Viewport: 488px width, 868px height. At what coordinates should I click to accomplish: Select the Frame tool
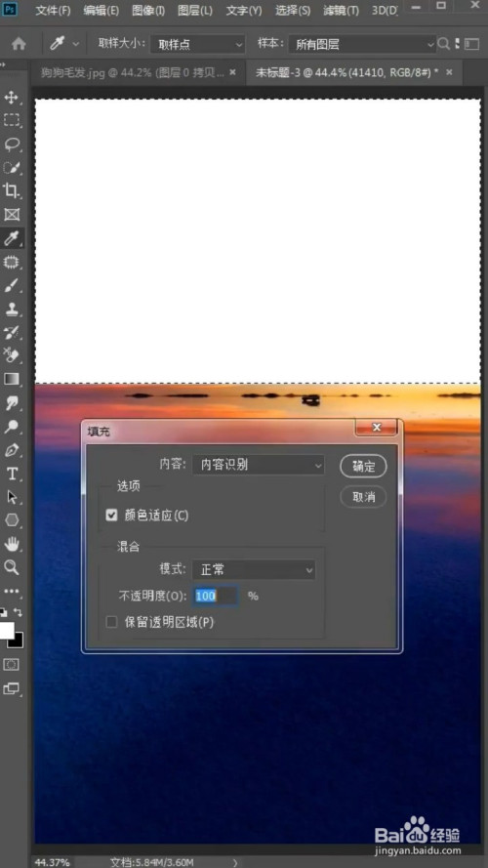[x=11, y=214]
